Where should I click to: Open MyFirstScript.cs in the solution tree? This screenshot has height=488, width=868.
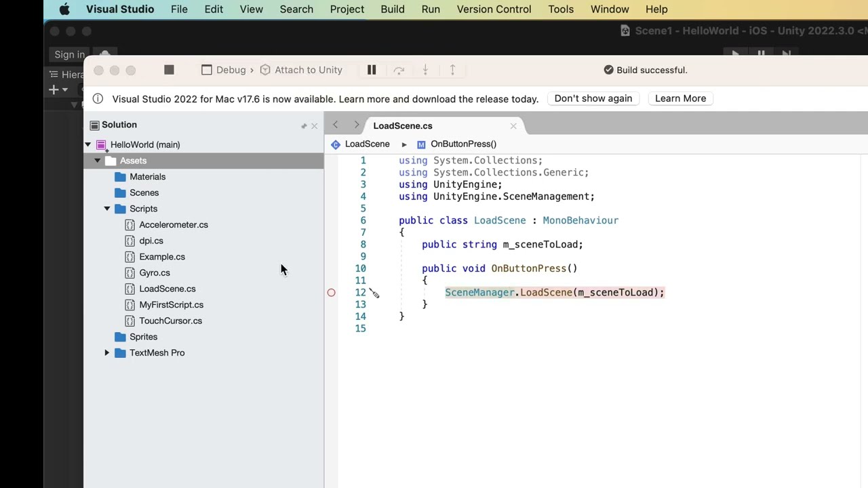tap(172, 305)
